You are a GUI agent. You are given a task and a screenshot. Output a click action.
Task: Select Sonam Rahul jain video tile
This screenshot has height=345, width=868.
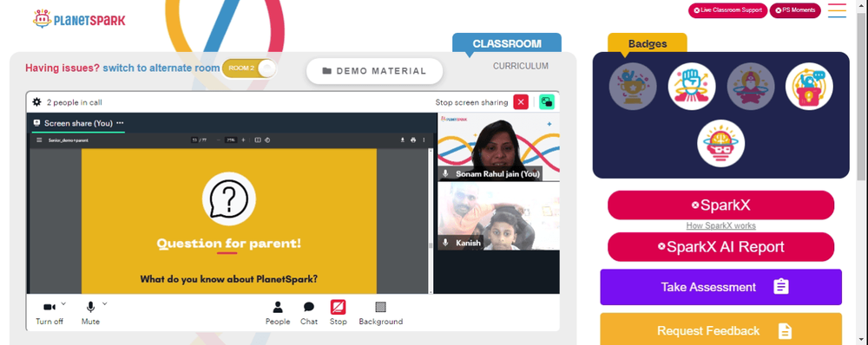(499, 147)
